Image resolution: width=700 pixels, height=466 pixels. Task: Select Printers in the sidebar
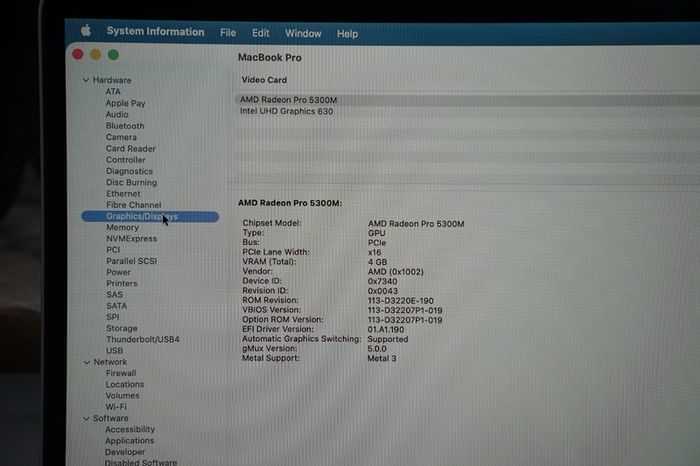(x=122, y=283)
